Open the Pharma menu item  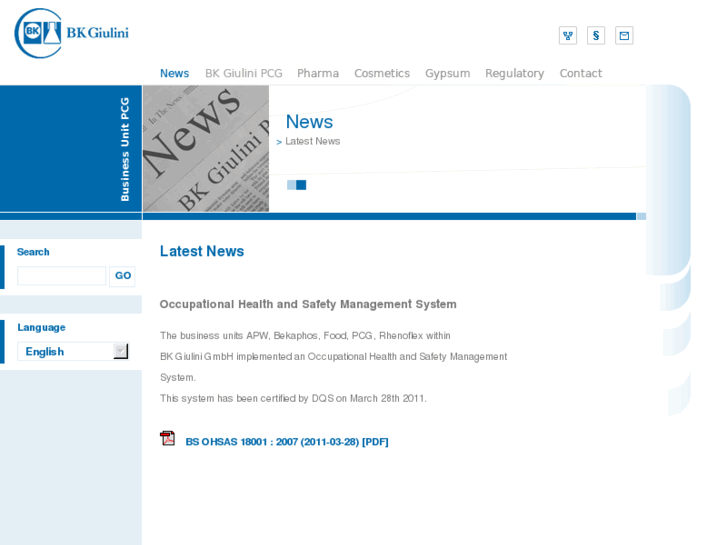(318, 73)
